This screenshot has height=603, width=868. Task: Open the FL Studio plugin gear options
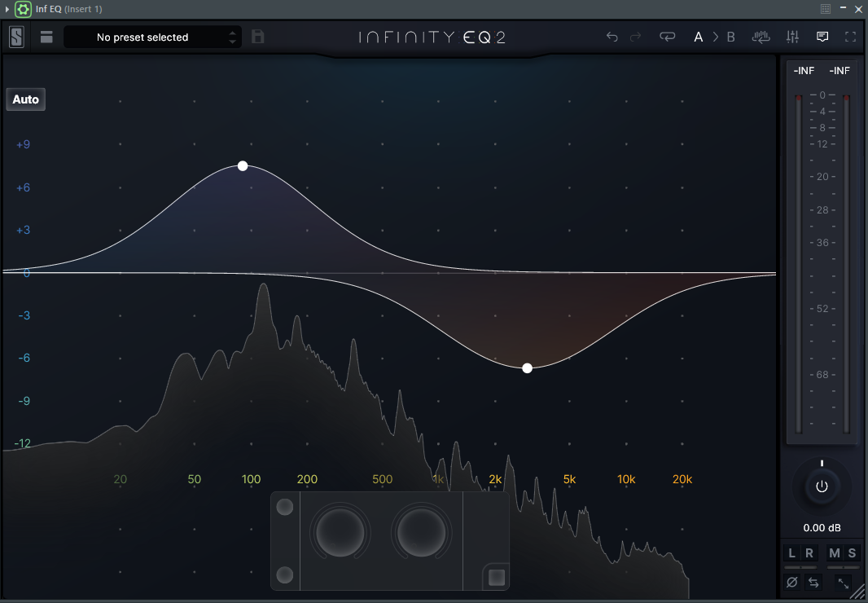23,9
